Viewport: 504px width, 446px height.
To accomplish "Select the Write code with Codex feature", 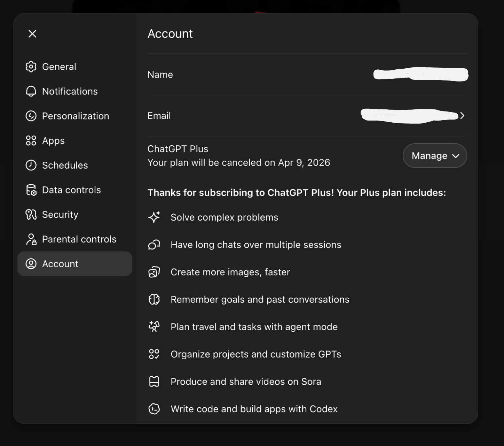I will pos(254,409).
